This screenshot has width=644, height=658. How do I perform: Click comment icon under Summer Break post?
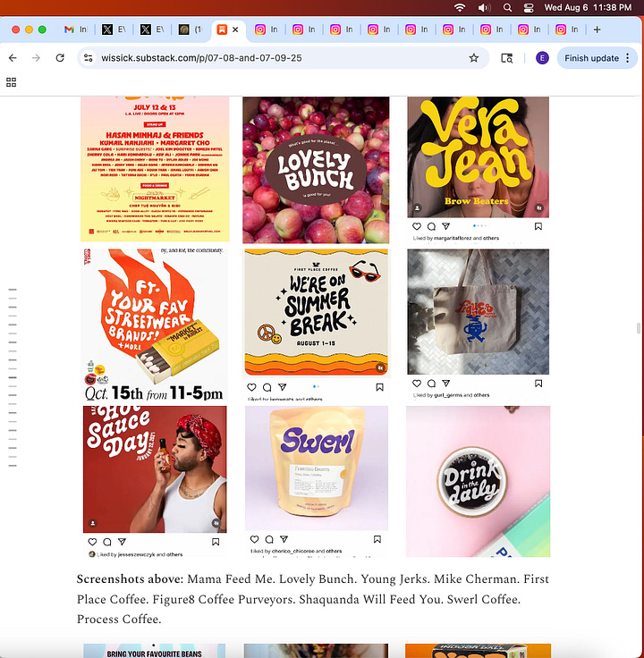(267, 387)
